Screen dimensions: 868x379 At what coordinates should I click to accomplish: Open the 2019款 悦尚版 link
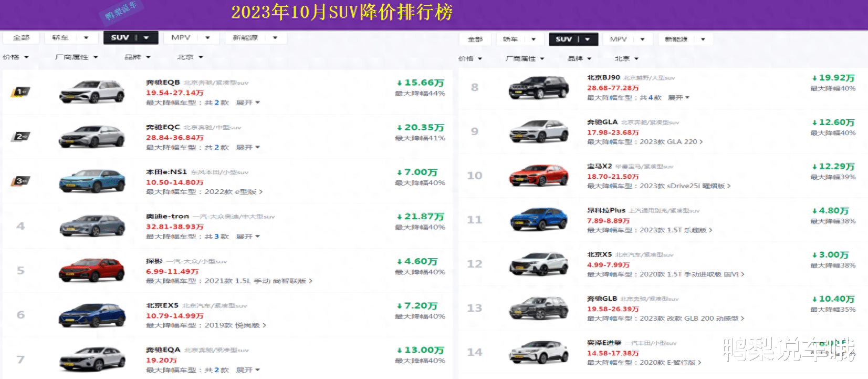(x=235, y=325)
